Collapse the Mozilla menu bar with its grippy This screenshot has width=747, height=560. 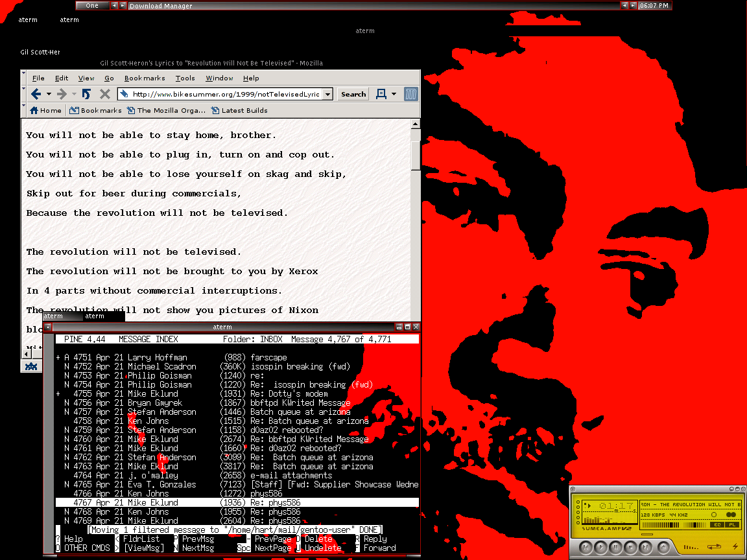23,78
